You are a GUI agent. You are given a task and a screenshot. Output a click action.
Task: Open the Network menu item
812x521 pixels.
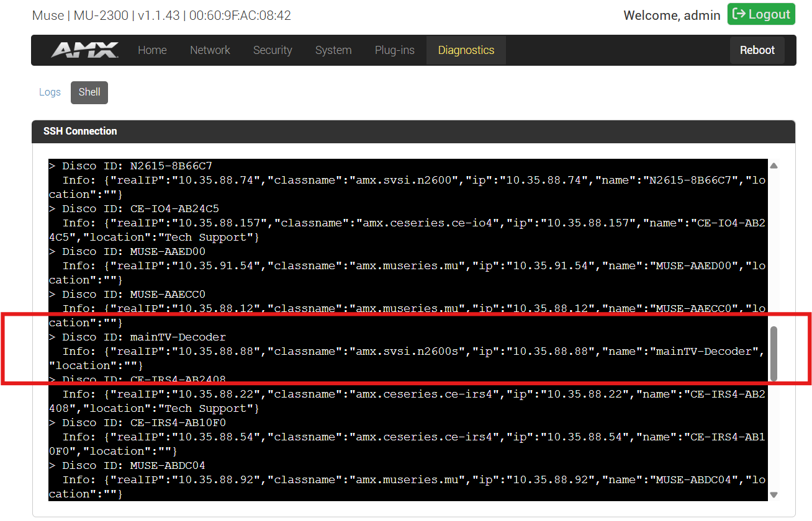click(210, 50)
